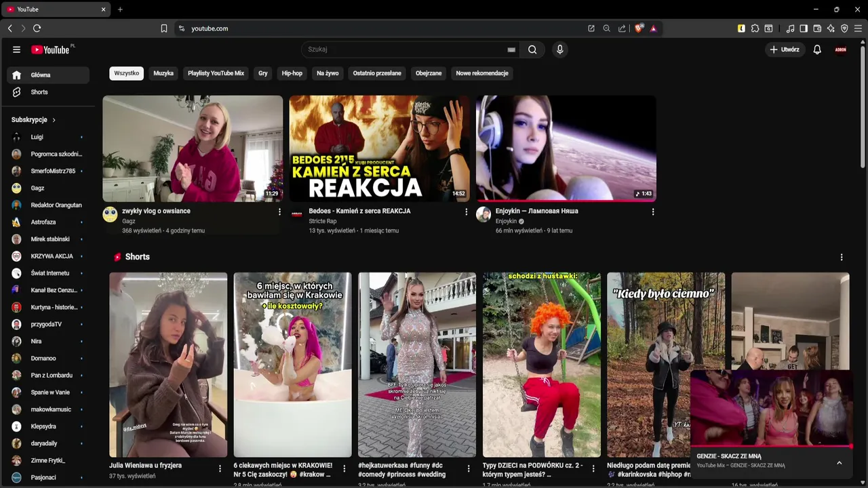Viewport: 868px width, 488px height.
Task: Open the on-screen keyboard icon in search
Action: [x=511, y=49]
